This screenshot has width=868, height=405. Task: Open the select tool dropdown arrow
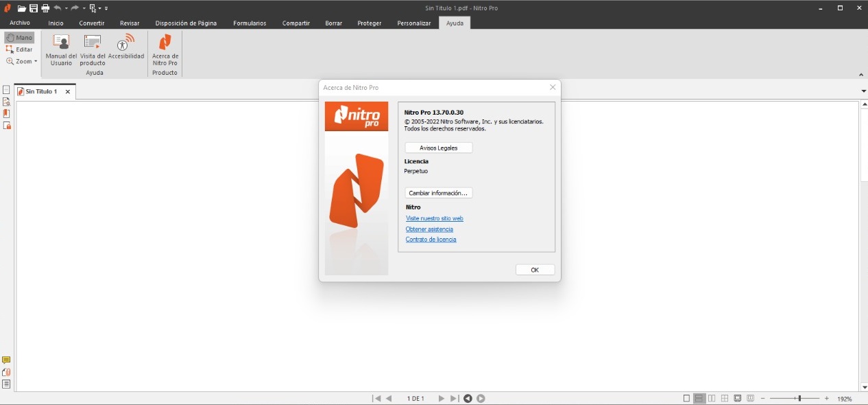click(100, 9)
